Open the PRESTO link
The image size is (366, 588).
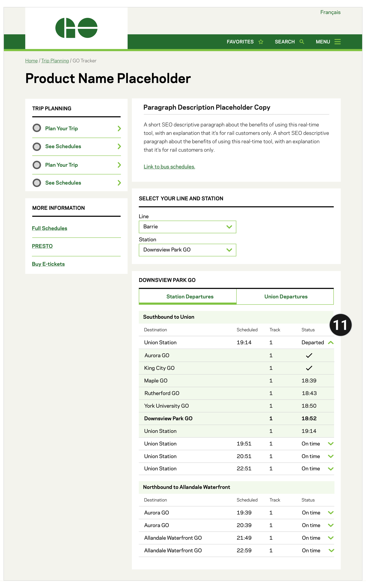[42, 246]
